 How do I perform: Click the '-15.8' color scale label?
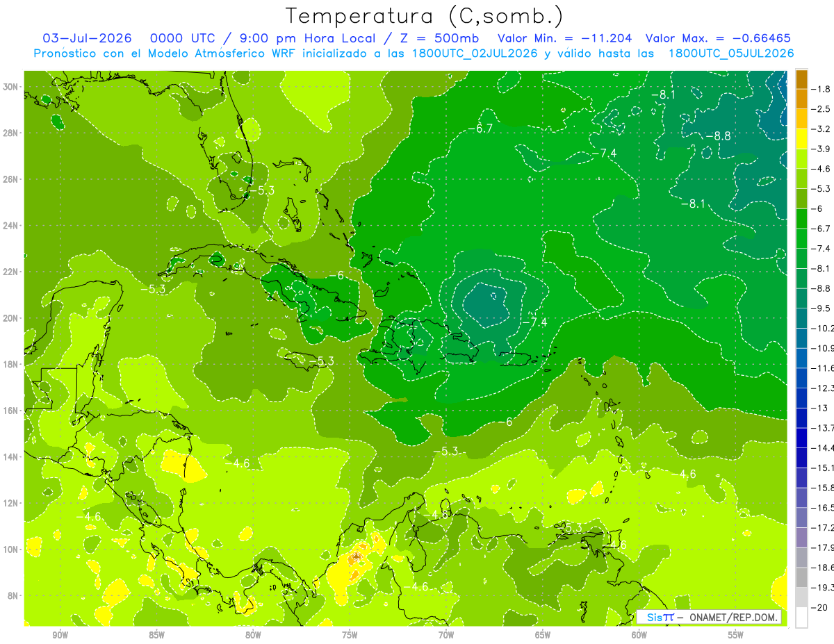(x=823, y=488)
